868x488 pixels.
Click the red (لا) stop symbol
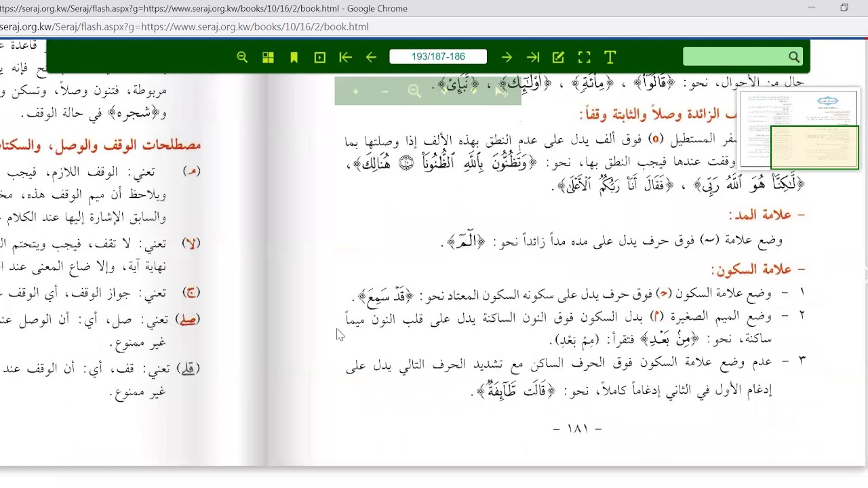[x=191, y=243]
